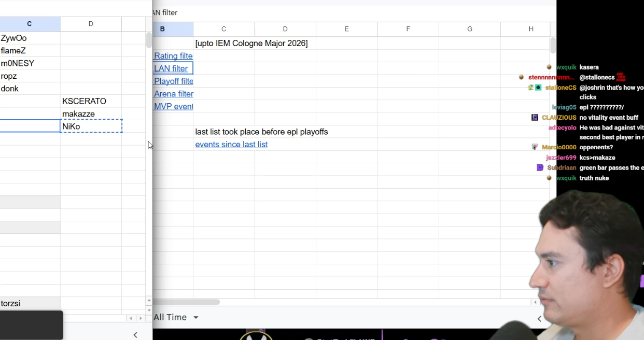Viewport: 644px width, 340px height.
Task: Click the chevron right of the All Time tab bar
Action: (x=539, y=319)
